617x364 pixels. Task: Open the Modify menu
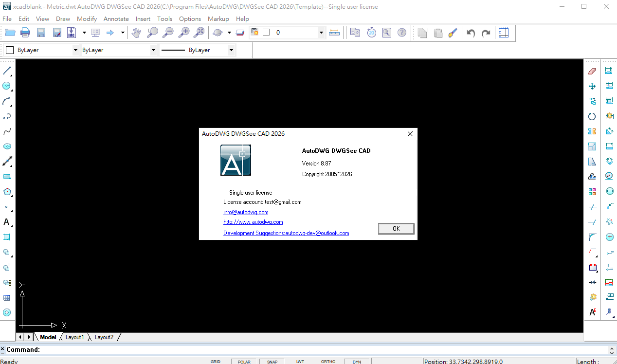(x=87, y=18)
